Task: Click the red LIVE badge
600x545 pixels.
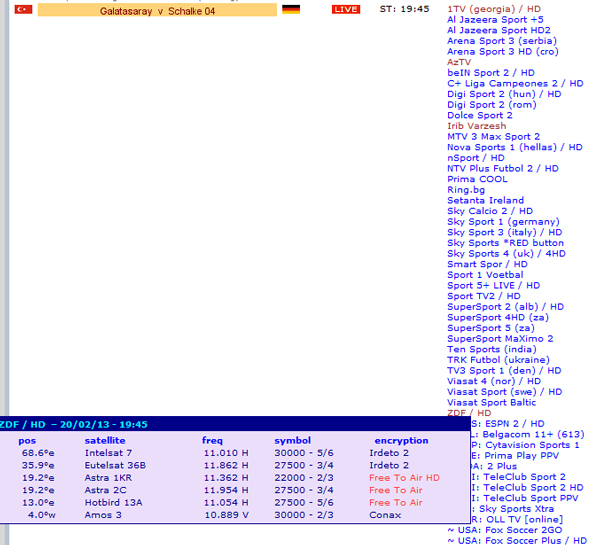Action: click(x=345, y=9)
